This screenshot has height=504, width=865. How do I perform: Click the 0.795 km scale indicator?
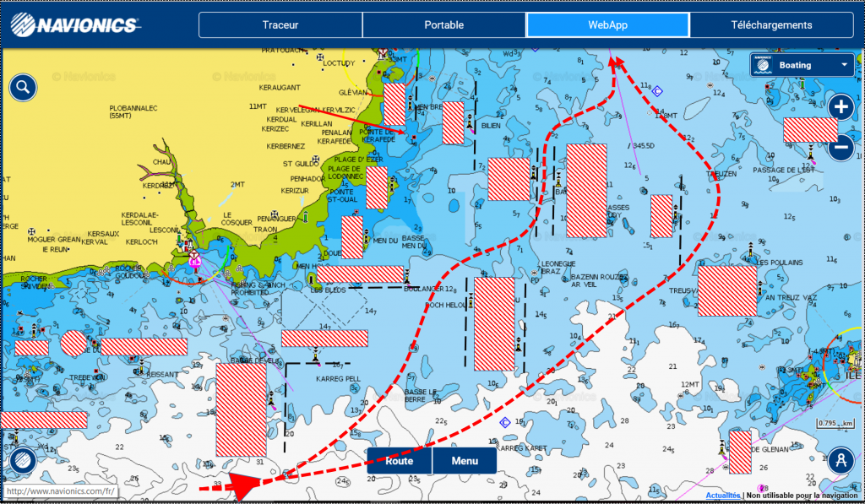(835, 424)
